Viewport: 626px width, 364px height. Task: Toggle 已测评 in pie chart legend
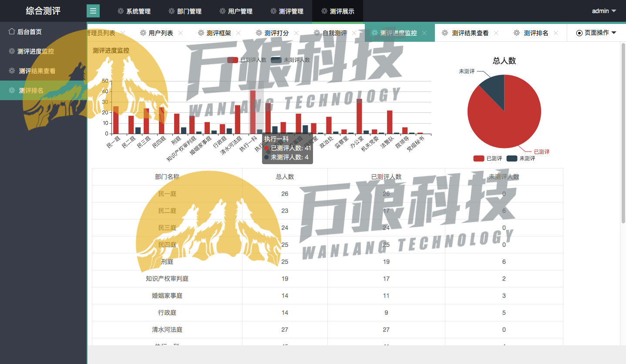point(488,158)
